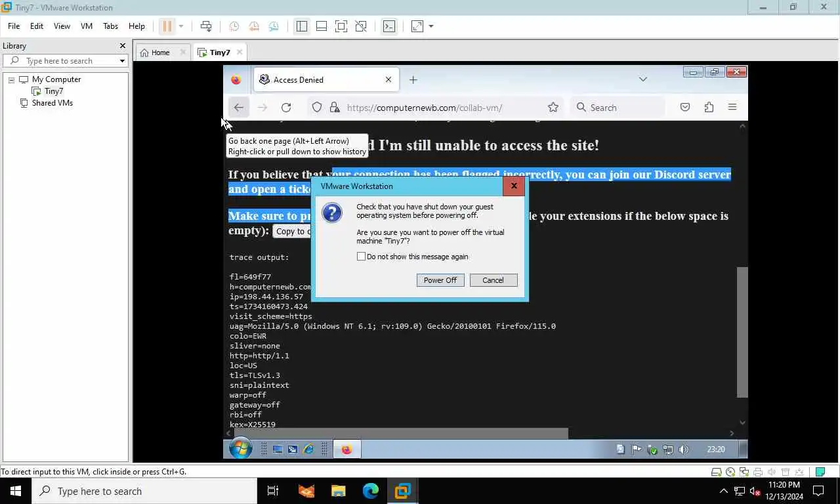Image resolution: width=840 pixels, height=504 pixels.
Task: Click Cancel in the VMware dialog
Action: tap(493, 280)
